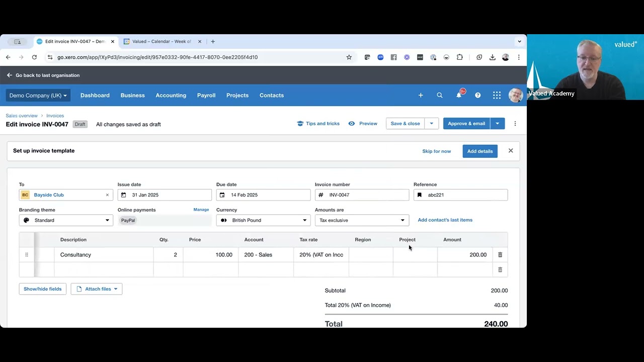644x362 pixels.
Task: Click the browser address bar
Action: [x=196, y=57]
